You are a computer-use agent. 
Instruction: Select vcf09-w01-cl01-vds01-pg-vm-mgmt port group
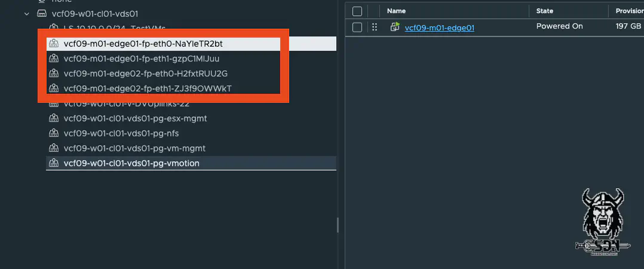pyautogui.click(x=134, y=148)
